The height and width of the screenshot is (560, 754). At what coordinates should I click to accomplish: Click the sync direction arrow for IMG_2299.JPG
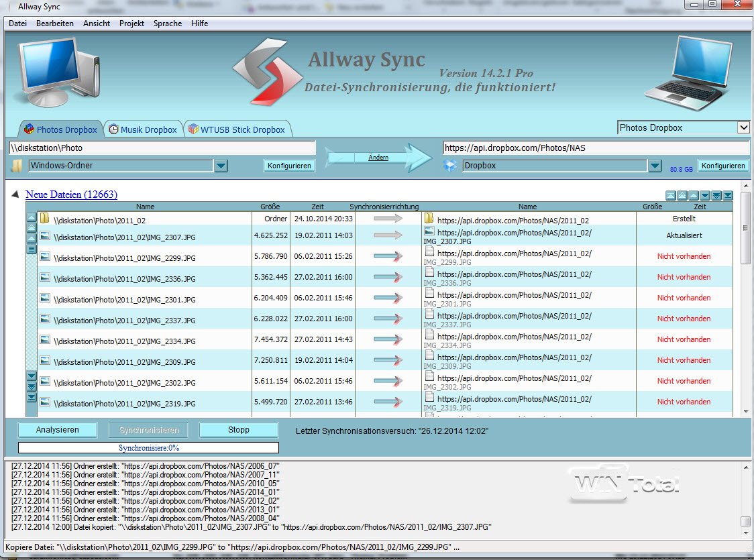click(x=388, y=256)
